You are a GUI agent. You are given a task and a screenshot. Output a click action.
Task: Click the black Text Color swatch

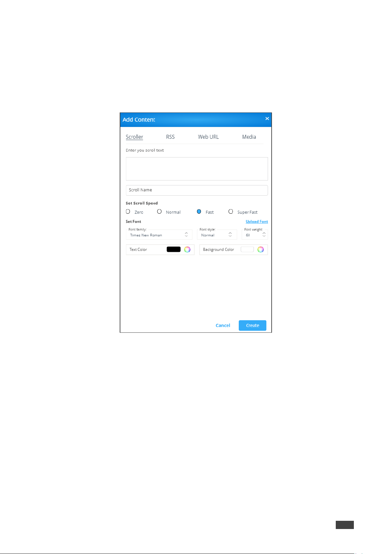point(174,249)
